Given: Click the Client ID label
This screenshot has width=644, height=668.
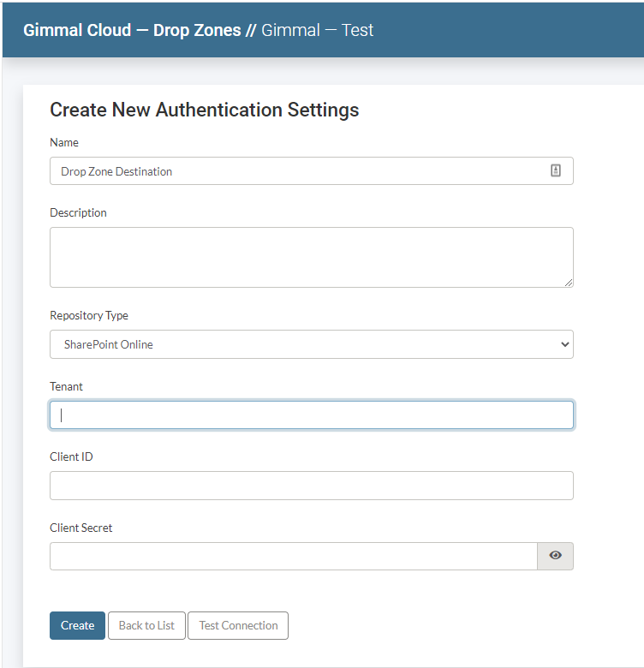Looking at the screenshot, I should pos(71,456).
